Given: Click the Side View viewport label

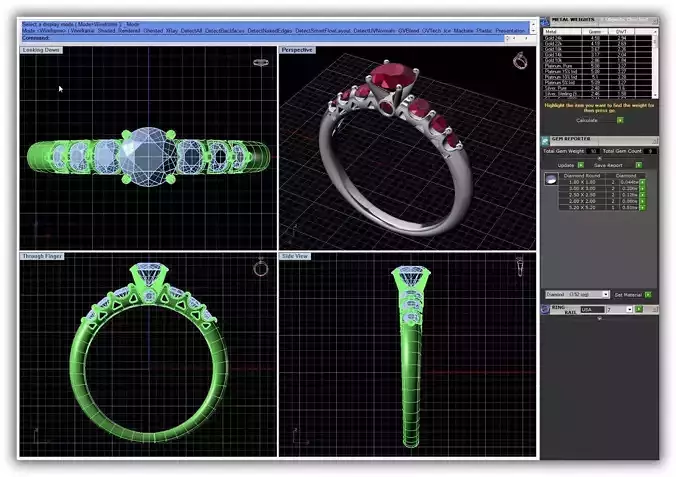Looking at the screenshot, I should click(295, 256).
